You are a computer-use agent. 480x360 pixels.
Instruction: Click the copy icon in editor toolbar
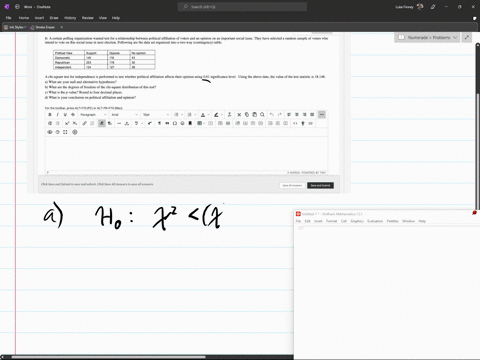pyautogui.click(x=247, y=115)
